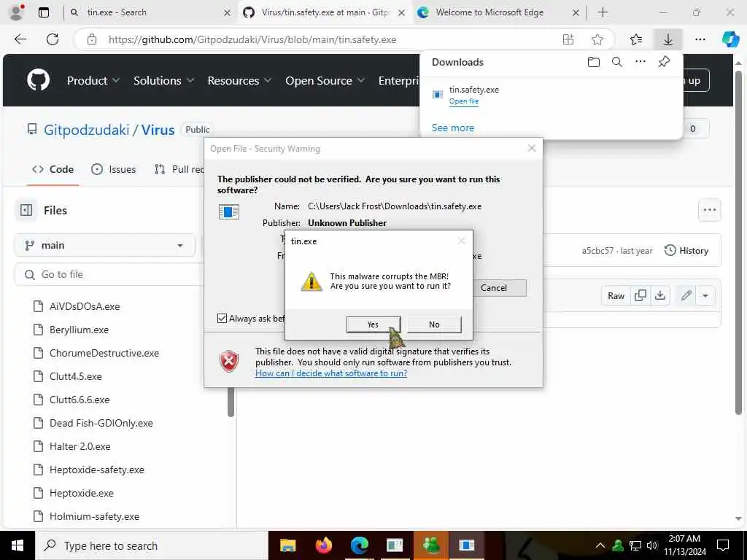Click the taskbar search box
The width and height of the screenshot is (747, 560).
(152, 545)
